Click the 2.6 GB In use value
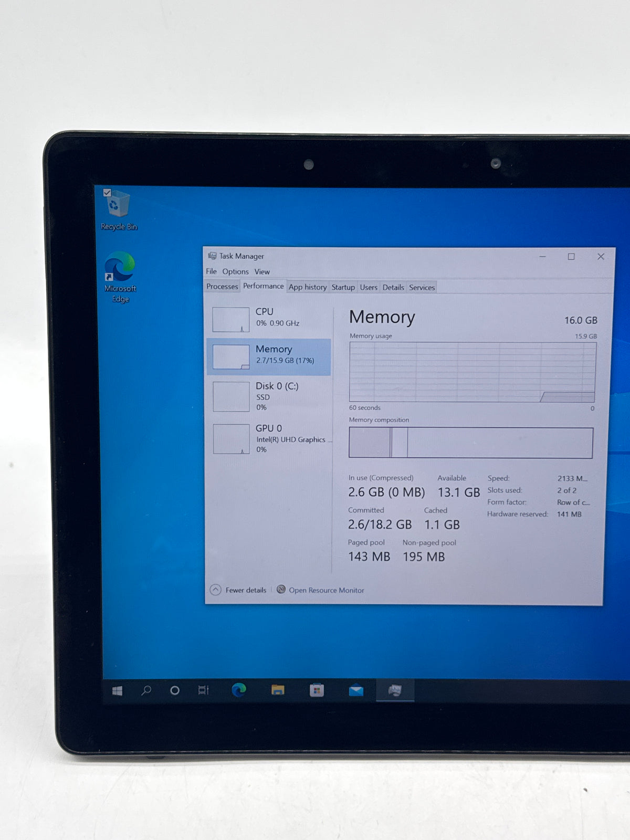 pos(386,492)
